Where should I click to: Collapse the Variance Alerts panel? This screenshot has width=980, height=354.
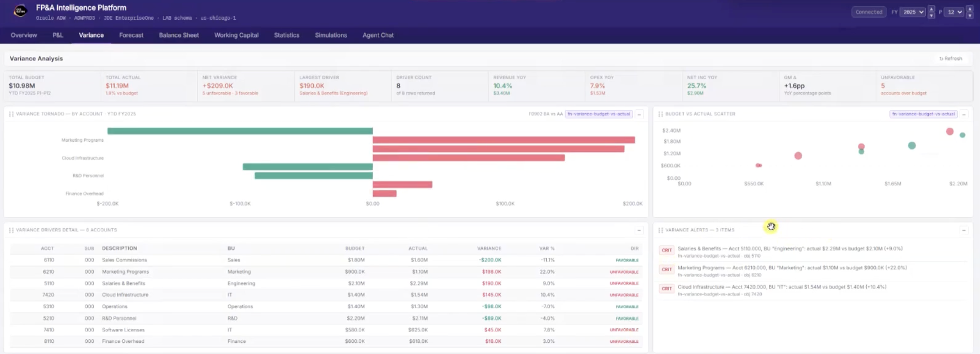(964, 231)
